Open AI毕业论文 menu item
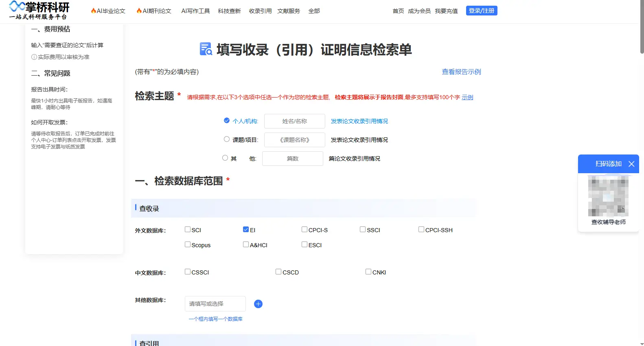The width and height of the screenshot is (644, 346). [x=111, y=11]
